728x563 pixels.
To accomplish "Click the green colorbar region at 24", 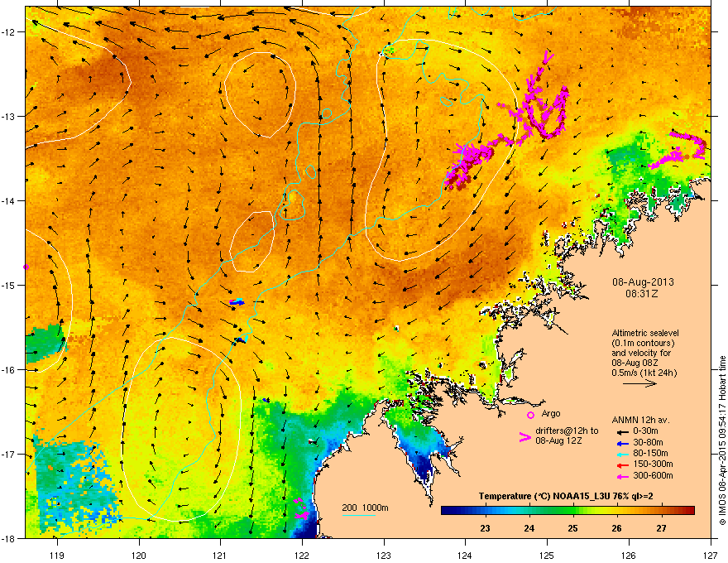I will (529, 511).
